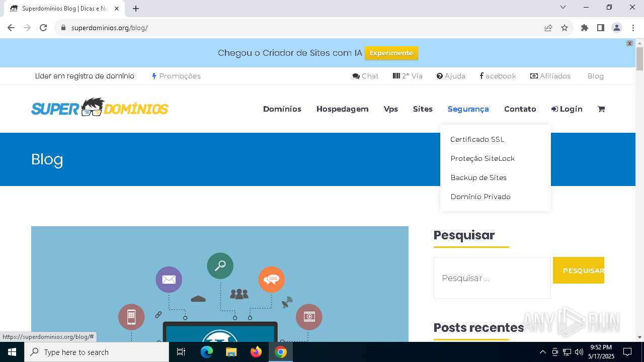Viewport: 644px width, 362px height.
Task: Open the Facebook link
Action: (x=498, y=76)
